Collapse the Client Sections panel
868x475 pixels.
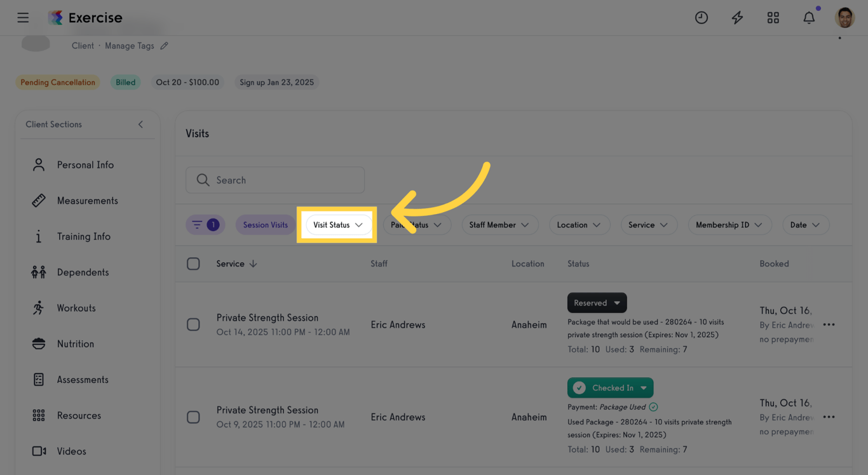coord(140,124)
